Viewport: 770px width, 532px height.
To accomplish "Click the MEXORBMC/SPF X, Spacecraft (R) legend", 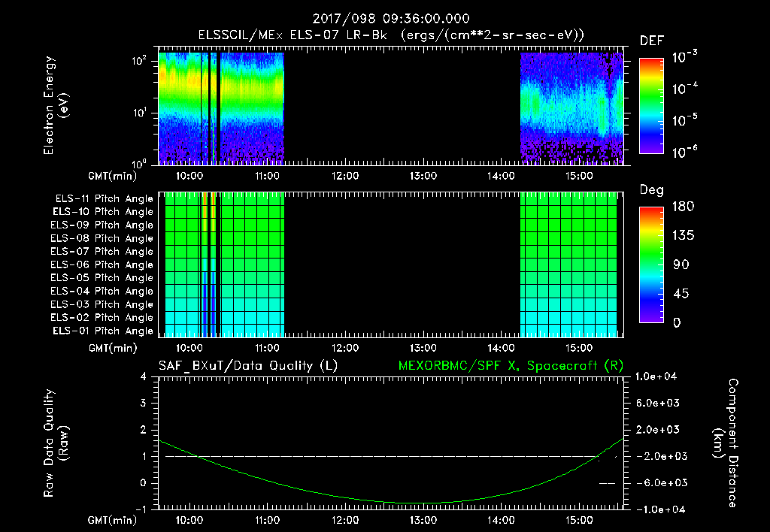I will 511,366.
